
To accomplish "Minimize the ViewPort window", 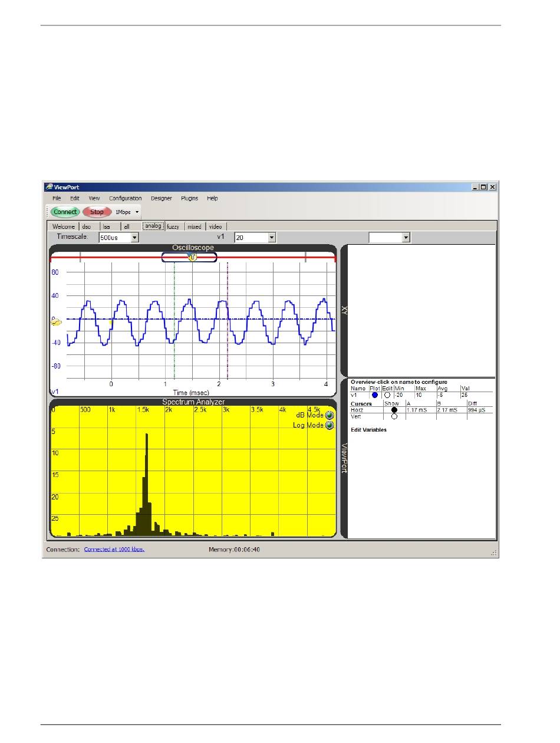I will click(475, 186).
